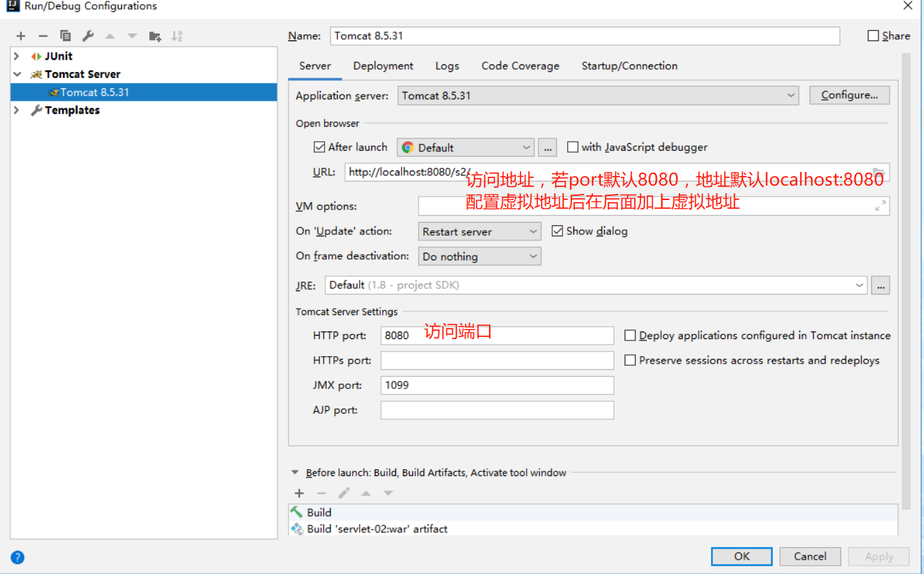Click the help question mark icon
Image resolution: width=924 pixels, height=574 pixels.
click(x=16, y=557)
